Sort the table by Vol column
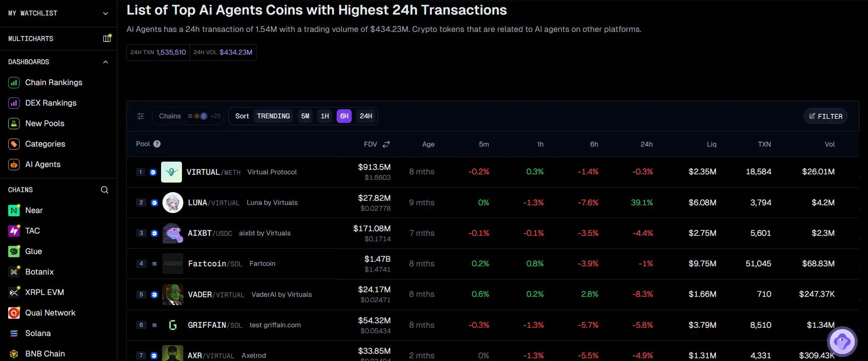 point(829,144)
